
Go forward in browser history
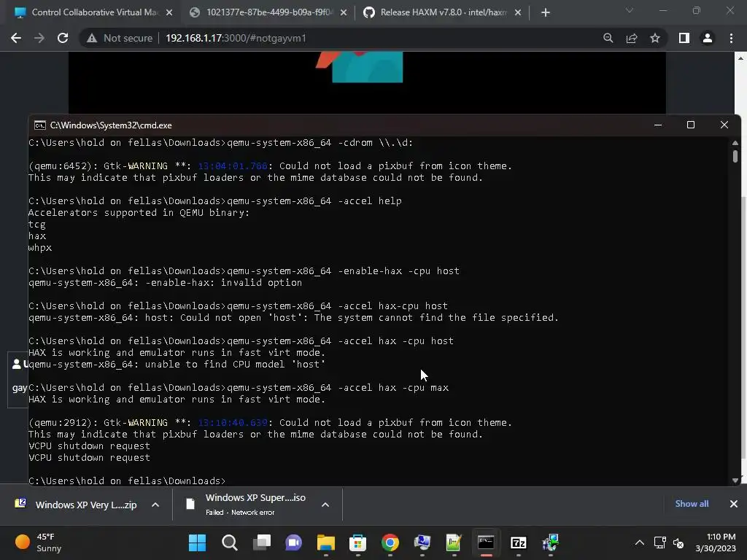(39, 38)
